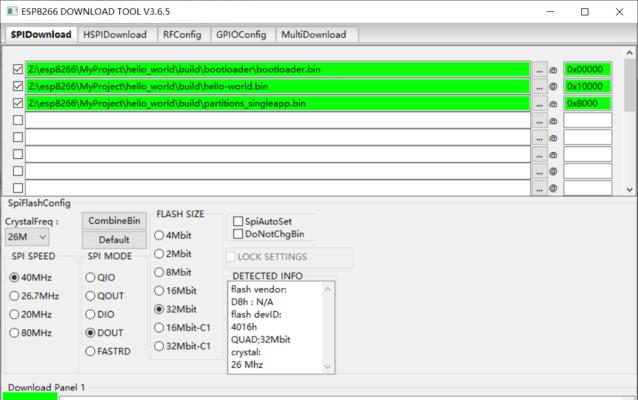This screenshot has width=638, height=400.
Task: Edit the 0x8000 address field
Action: (588, 103)
